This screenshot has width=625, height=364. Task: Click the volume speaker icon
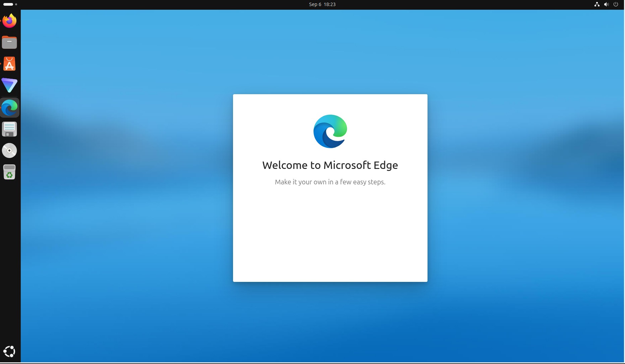(x=606, y=4)
